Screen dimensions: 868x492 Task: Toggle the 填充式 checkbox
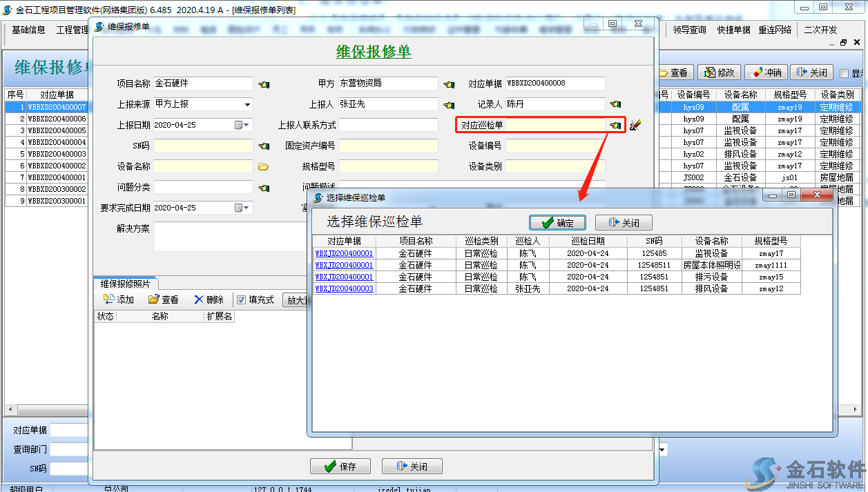click(241, 299)
